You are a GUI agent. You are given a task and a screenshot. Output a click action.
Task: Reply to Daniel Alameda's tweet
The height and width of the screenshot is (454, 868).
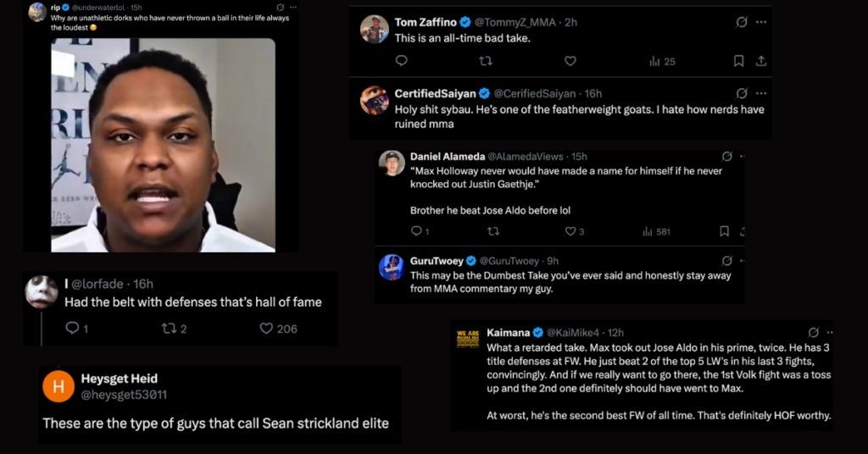point(416,231)
